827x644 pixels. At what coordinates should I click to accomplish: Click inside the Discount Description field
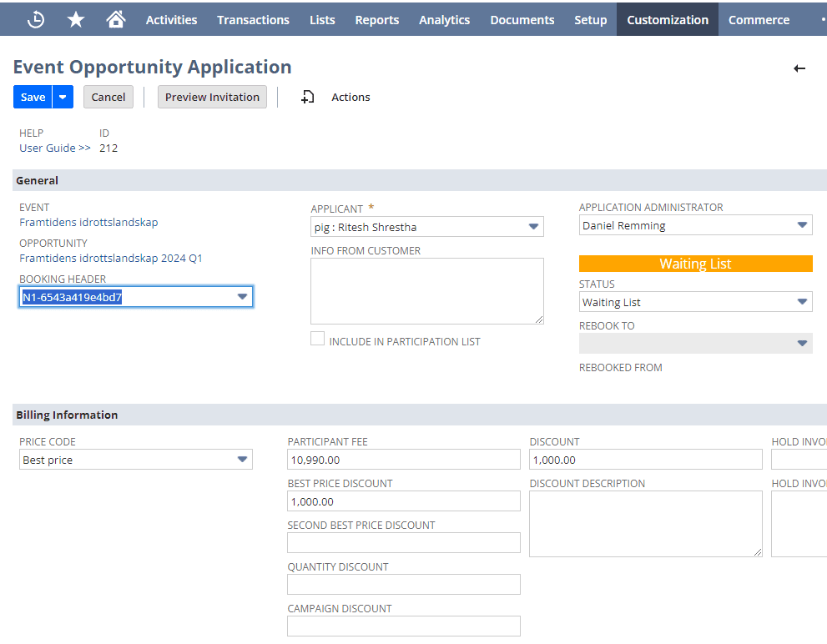pos(645,523)
